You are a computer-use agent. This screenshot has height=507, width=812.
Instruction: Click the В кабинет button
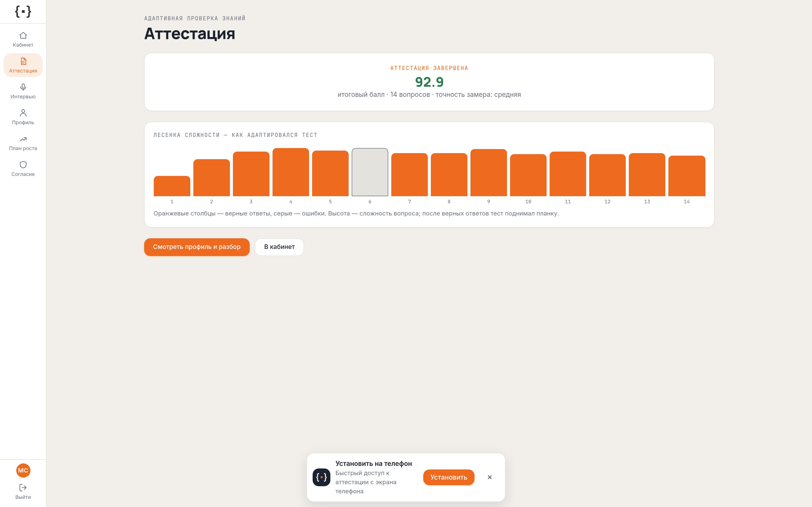pos(279,247)
